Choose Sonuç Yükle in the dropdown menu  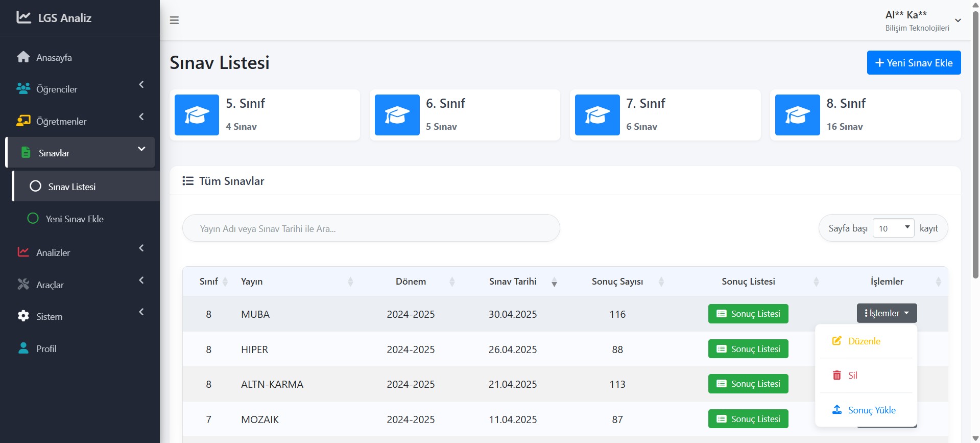[871, 410]
